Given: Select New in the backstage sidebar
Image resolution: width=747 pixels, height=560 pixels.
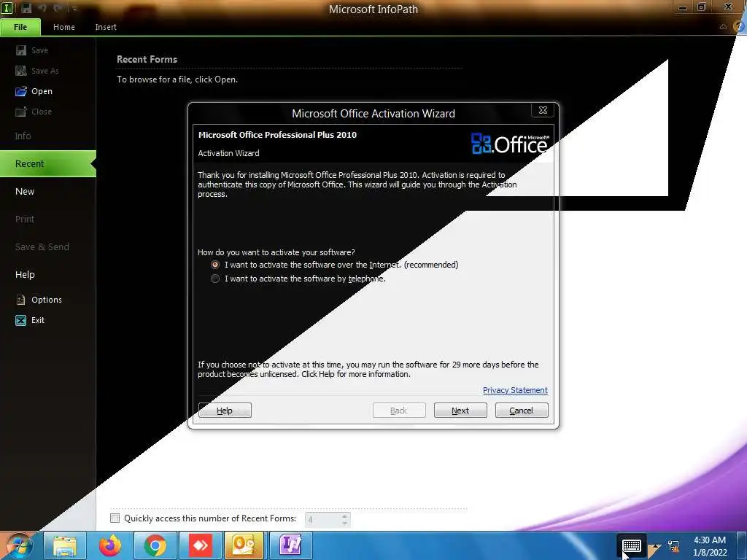Looking at the screenshot, I should (x=25, y=192).
